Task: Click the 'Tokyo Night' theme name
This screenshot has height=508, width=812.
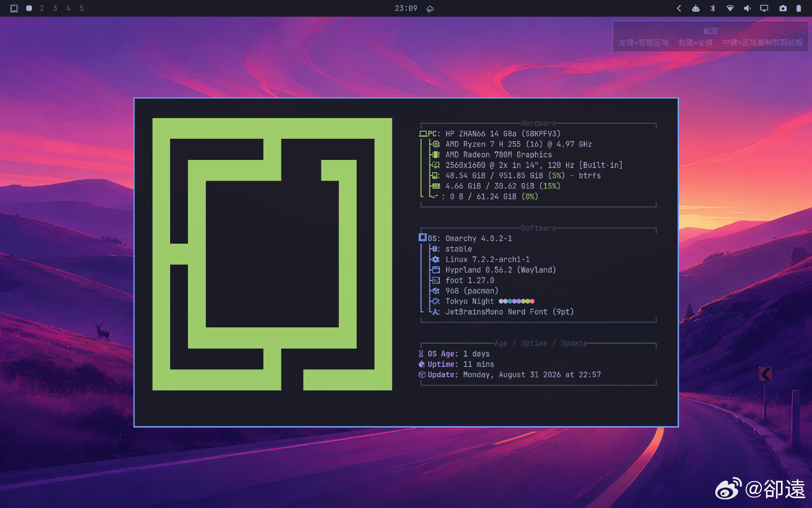Action: coord(470,302)
